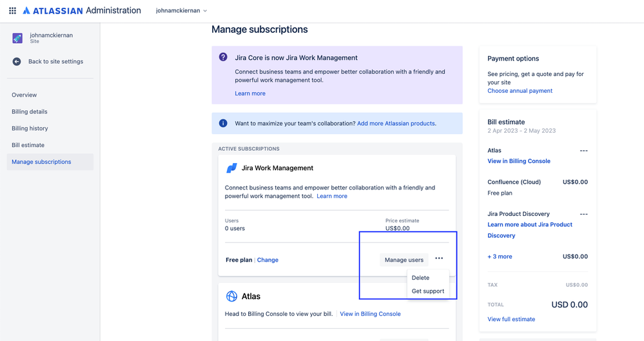Image resolution: width=644 pixels, height=341 pixels.
Task: Expand + 3 more bill items
Action: pos(500,257)
